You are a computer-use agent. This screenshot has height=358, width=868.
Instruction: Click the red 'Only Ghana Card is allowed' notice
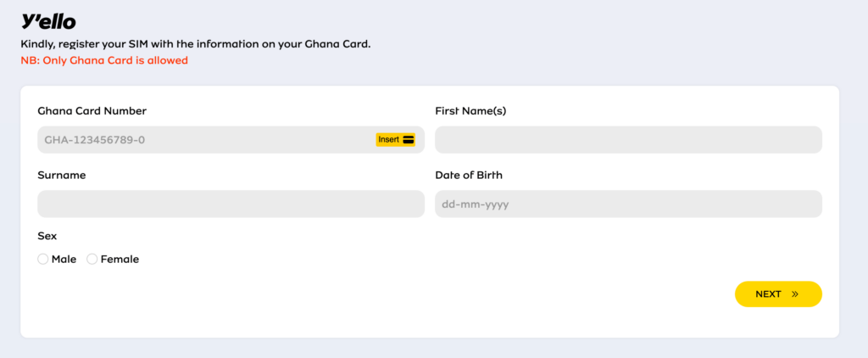click(104, 61)
